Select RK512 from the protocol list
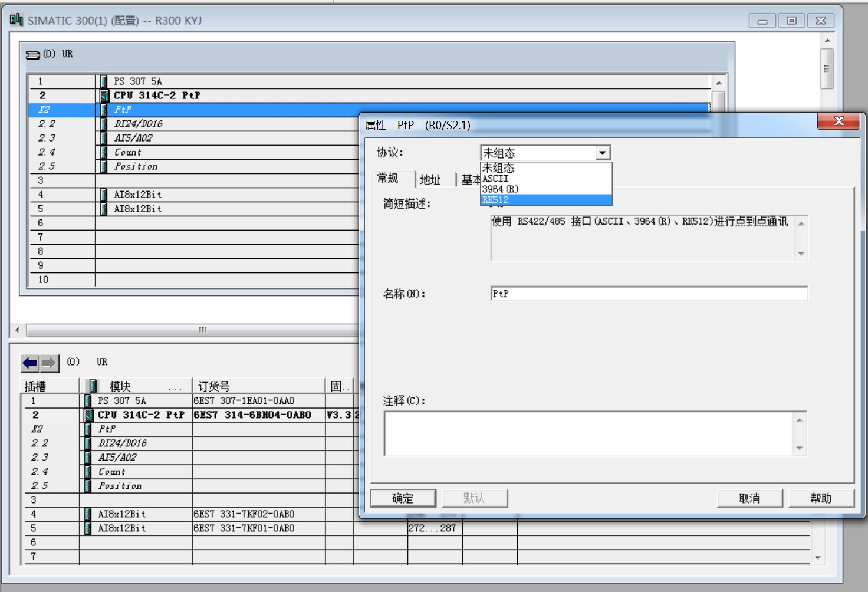The image size is (868, 592). pos(545,200)
